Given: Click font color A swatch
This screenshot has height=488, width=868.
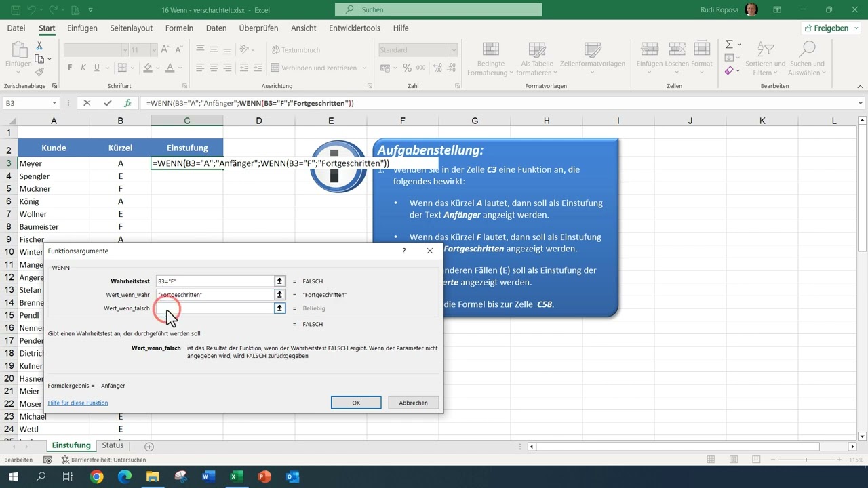Looking at the screenshot, I should pos(170,68).
